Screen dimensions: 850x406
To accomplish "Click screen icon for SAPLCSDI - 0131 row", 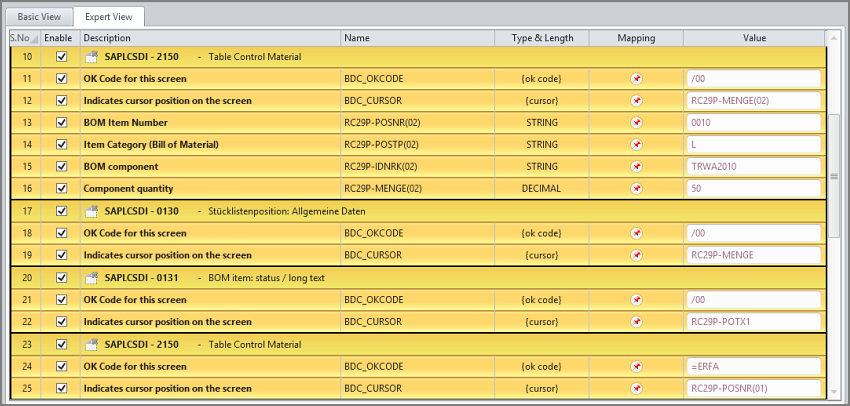I will (x=91, y=278).
